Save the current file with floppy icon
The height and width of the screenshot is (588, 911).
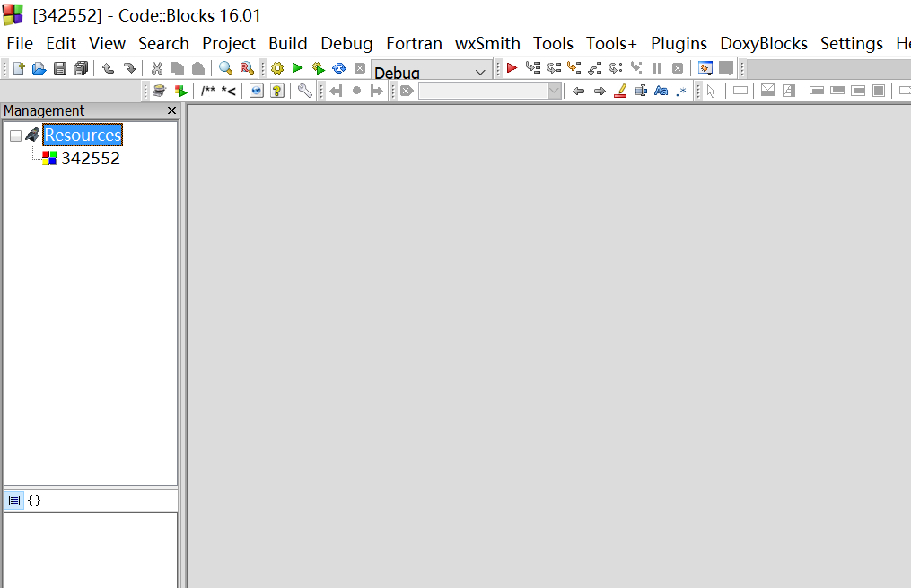60,68
